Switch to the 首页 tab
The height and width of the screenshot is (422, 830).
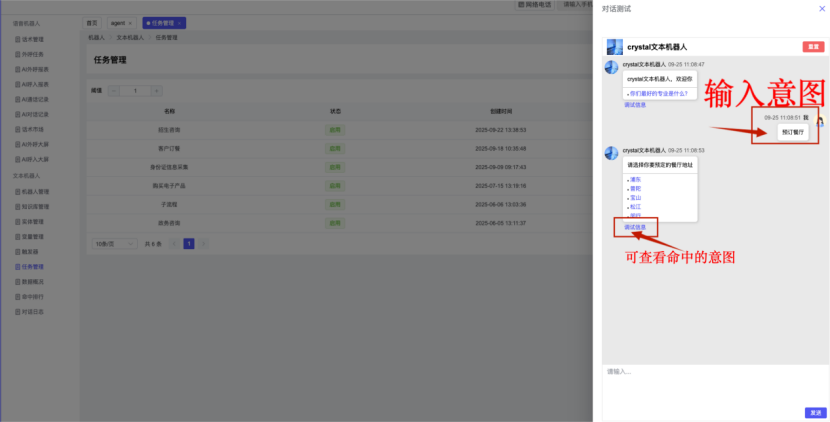tap(92, 22)
